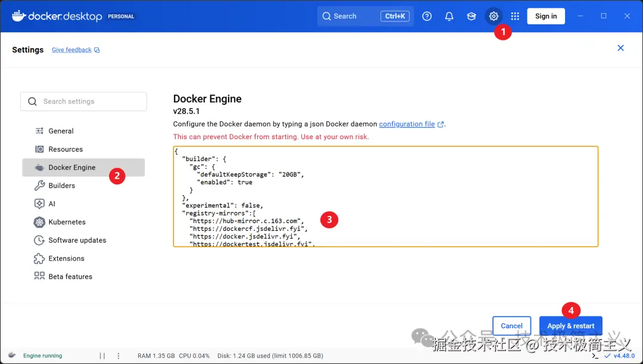Screen dimensions: 643x364
Task: Open the notifications bell
Action: [x=449, y=17]
